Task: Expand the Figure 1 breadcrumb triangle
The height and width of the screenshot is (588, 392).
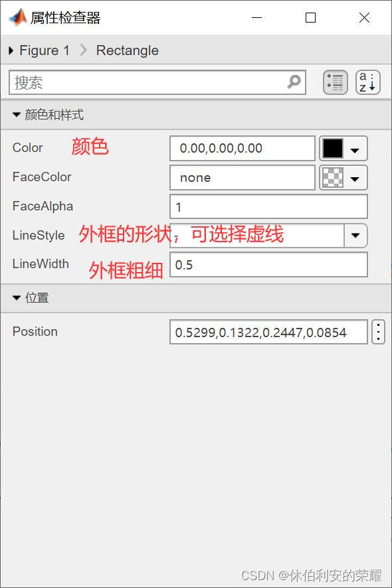Action: tap(11, 50)
